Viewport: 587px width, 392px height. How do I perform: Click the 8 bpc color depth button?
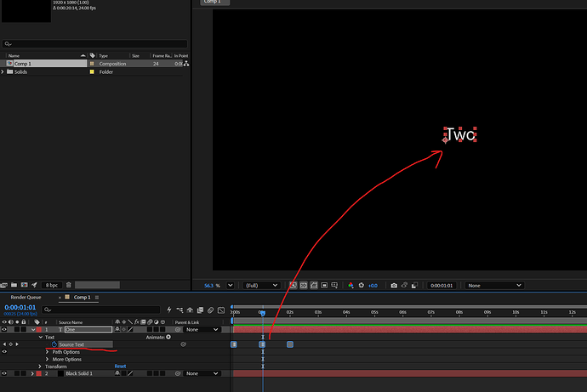(52, 285)
